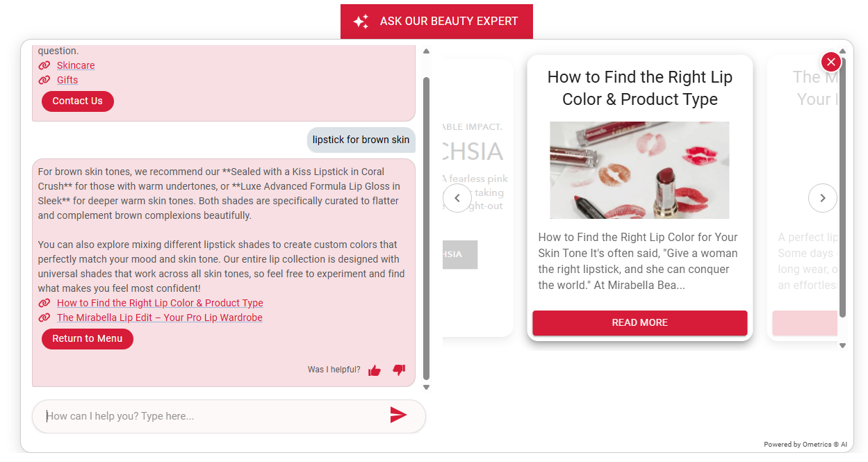Open the Gifts link
This screenshot has height=462, width=868.
tap(67, 80)
